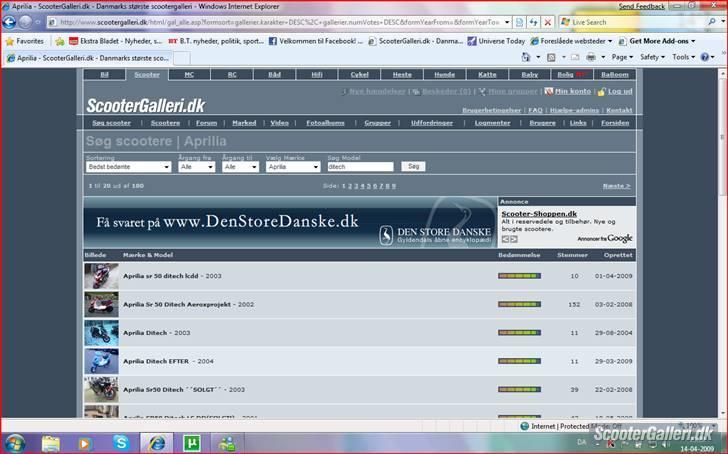Image resolution: width=728 pixels, height=454 pixels.
Task: Click the ScooterGalleri.dk site logo
Action: 146,105
